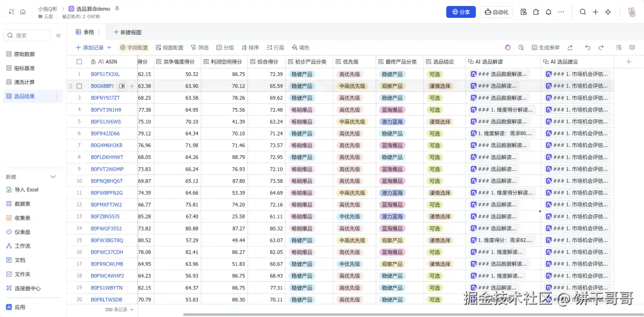Expand the record B0G6BBF detail view
This screenshot has height=317, width=644.
(122, 86)
